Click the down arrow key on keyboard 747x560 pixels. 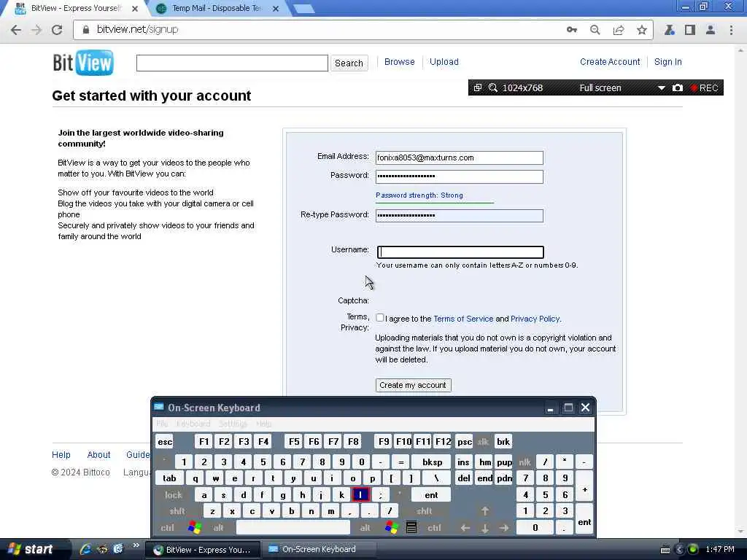485,528
